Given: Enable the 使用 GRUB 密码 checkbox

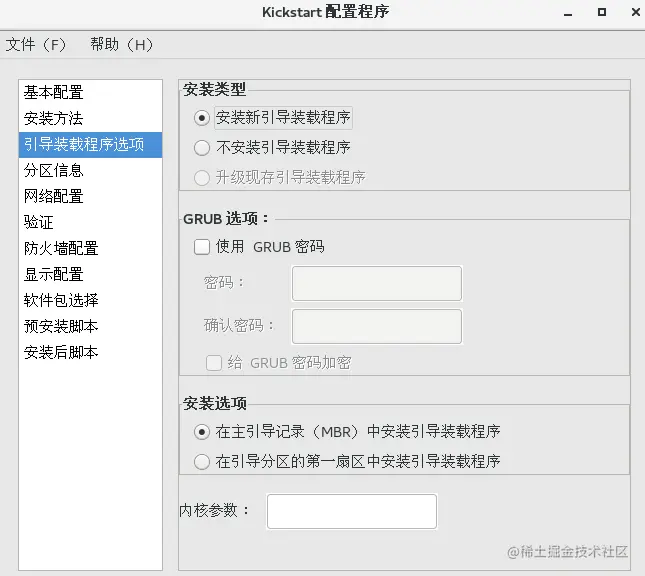Looking at the screenshot, I should coord(202,247).
